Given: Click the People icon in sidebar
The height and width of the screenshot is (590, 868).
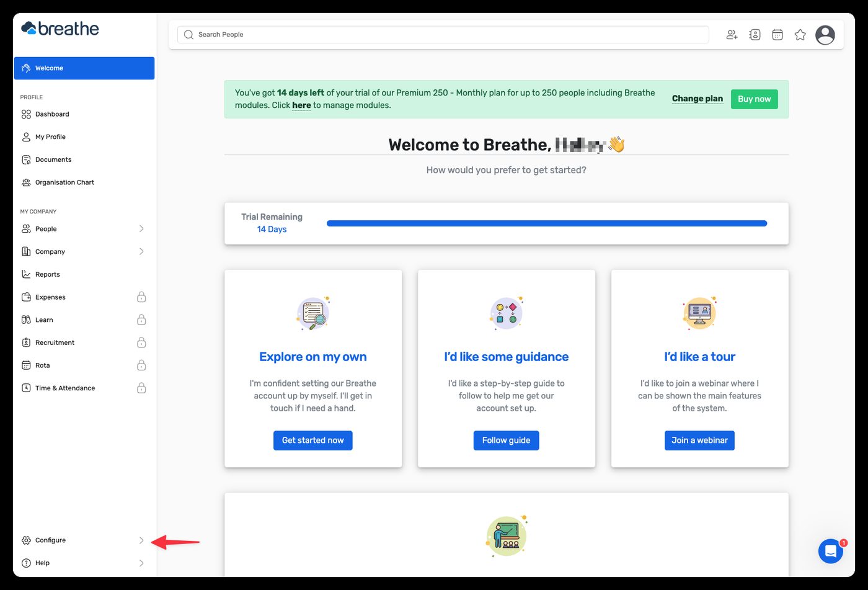Looking at the screenshot, I should 26,229.
